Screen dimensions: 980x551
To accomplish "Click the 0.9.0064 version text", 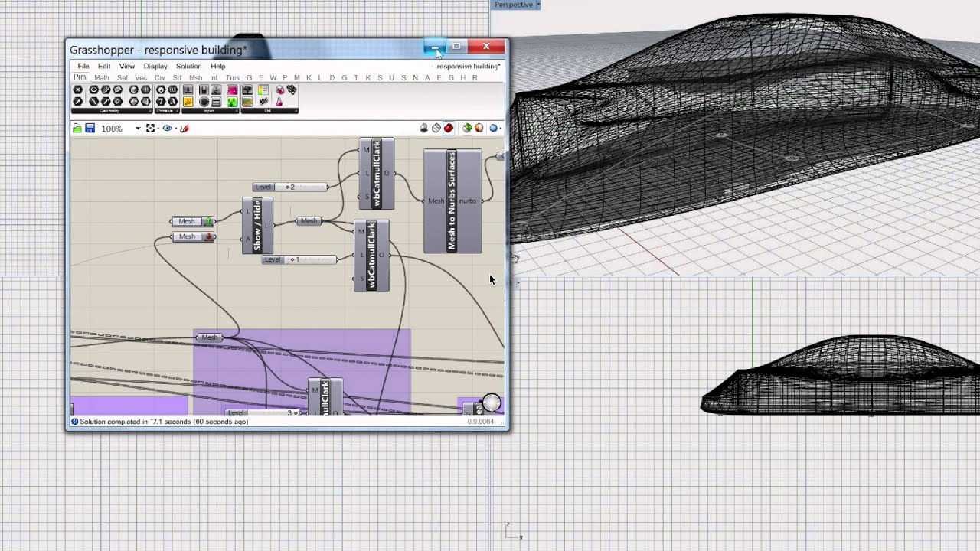I will click(480, 422).
